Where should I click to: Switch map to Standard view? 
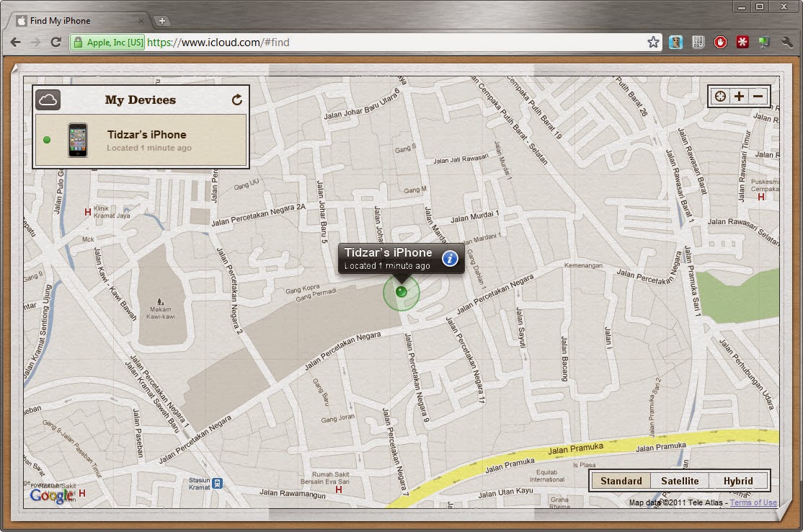(621, 481)
